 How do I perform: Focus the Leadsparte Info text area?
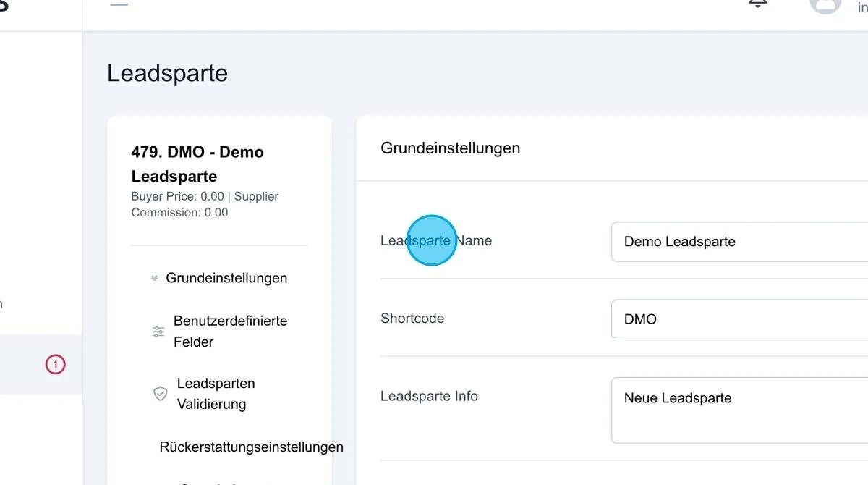tap(739, 410)
